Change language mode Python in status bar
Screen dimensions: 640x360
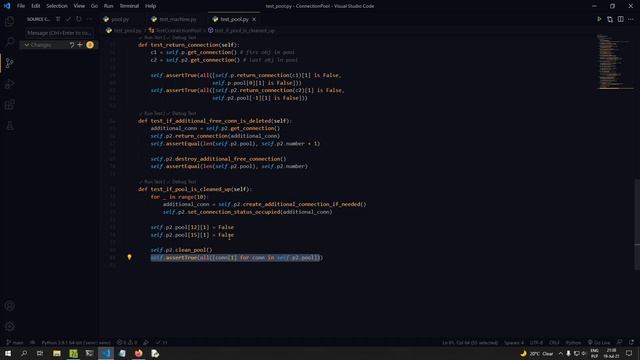point(573,342)
